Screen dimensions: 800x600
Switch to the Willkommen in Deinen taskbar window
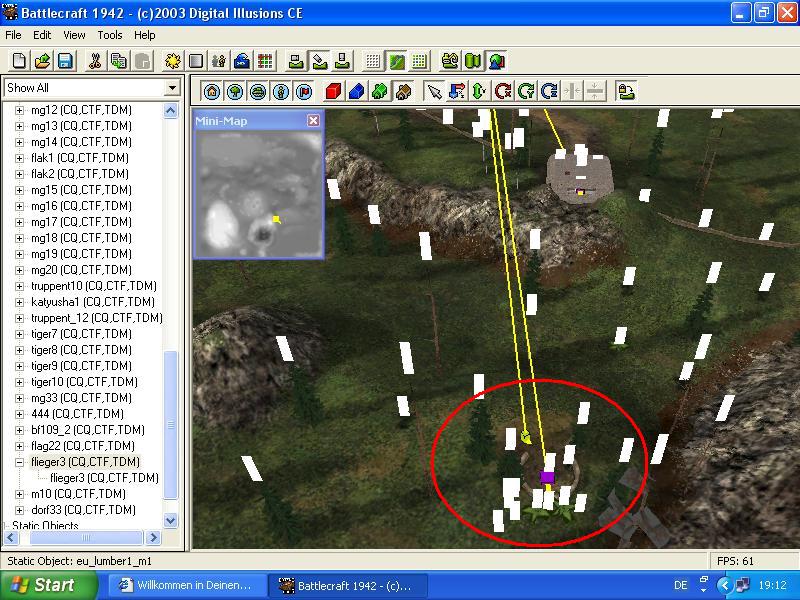pyautogui.click(x=188, y=585)
